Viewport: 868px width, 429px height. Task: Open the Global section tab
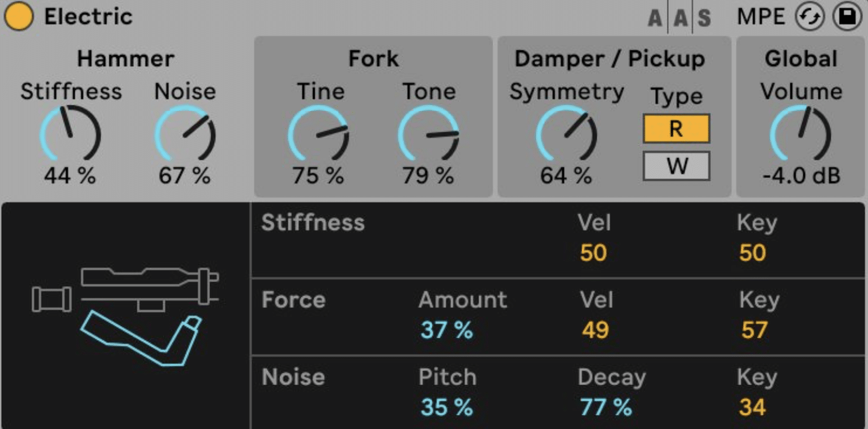pyautogui.click(x=801, y=59)
